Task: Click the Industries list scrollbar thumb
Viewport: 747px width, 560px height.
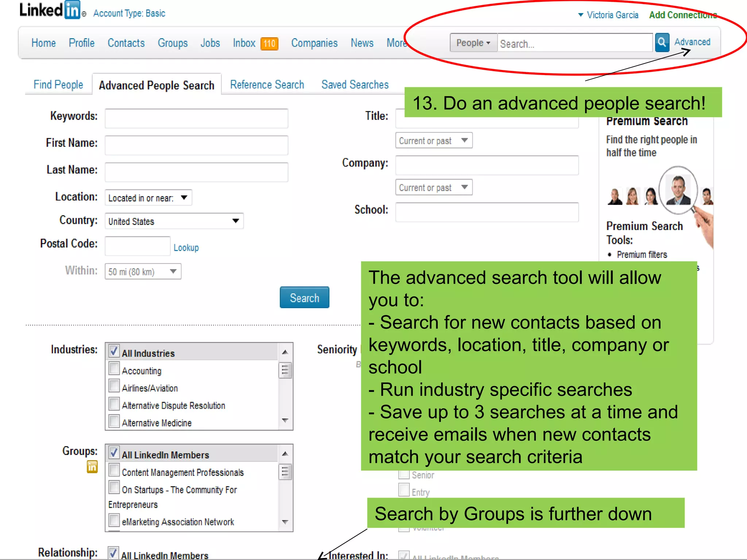Action: click(285, 370)
